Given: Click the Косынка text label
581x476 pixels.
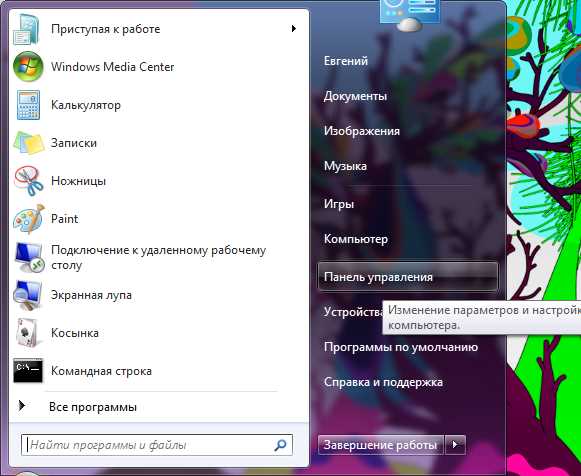Looking at the screenshot, I should point(74,333).
